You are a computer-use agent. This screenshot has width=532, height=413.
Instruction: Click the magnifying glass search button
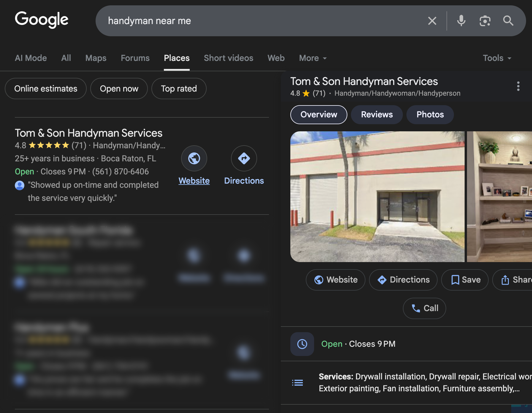pos(508,21)
